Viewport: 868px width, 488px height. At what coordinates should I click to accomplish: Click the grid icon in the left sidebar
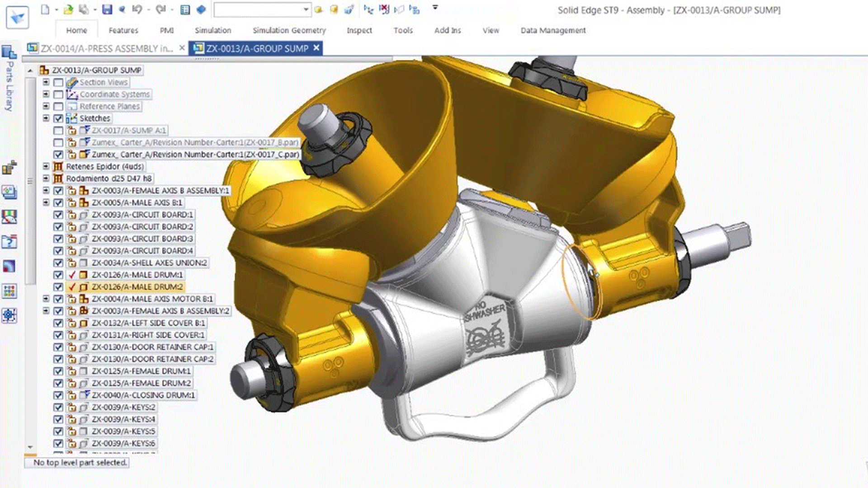pos(9,291)
